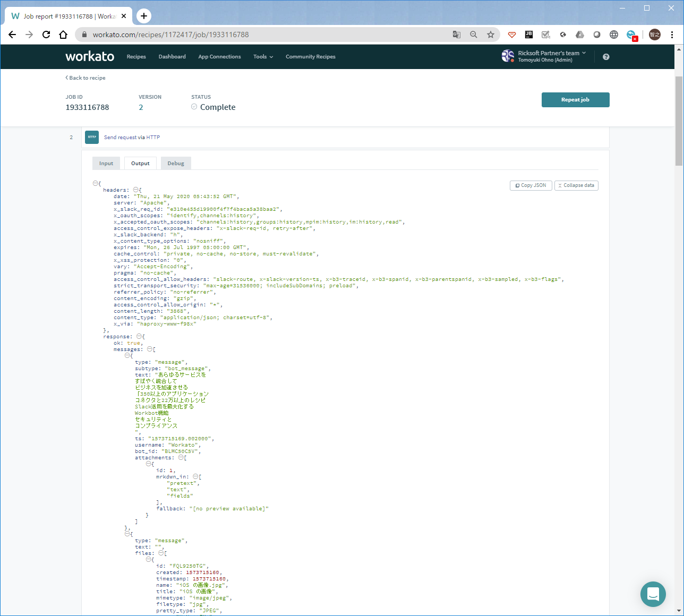The image size is (684, 616).
Task: Go back to recipe
Action: pyautogui.click(x=85, y=78)
